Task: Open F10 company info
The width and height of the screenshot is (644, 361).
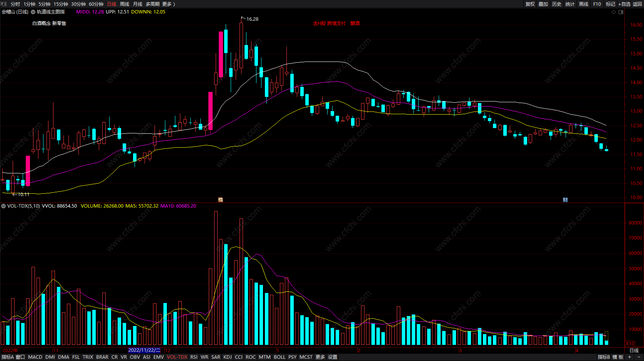Action: pos(597,4)
